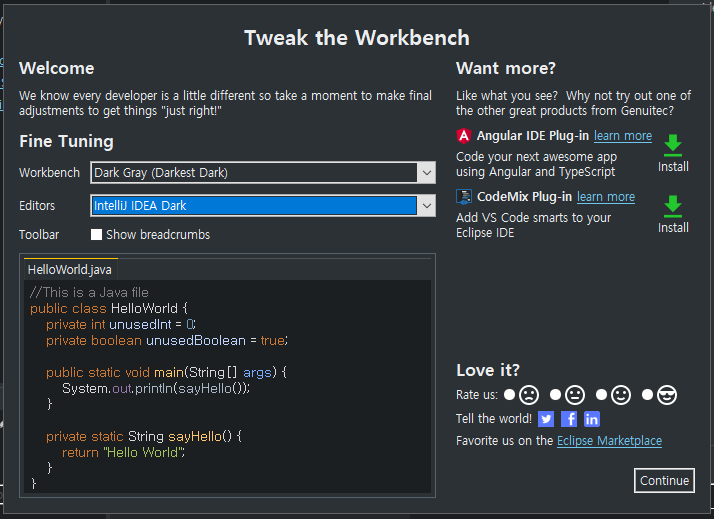Select the frowning rating radio button
Screen dimensions: 714x519
point(510,394)
